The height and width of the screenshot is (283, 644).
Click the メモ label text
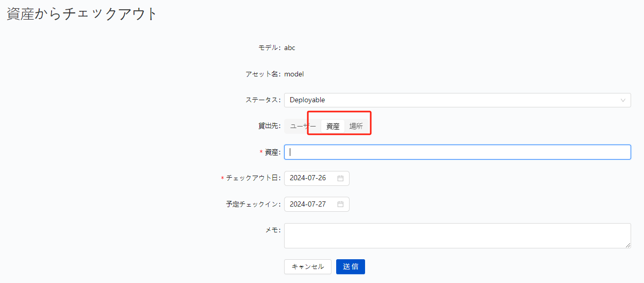[x=272, y=230]
